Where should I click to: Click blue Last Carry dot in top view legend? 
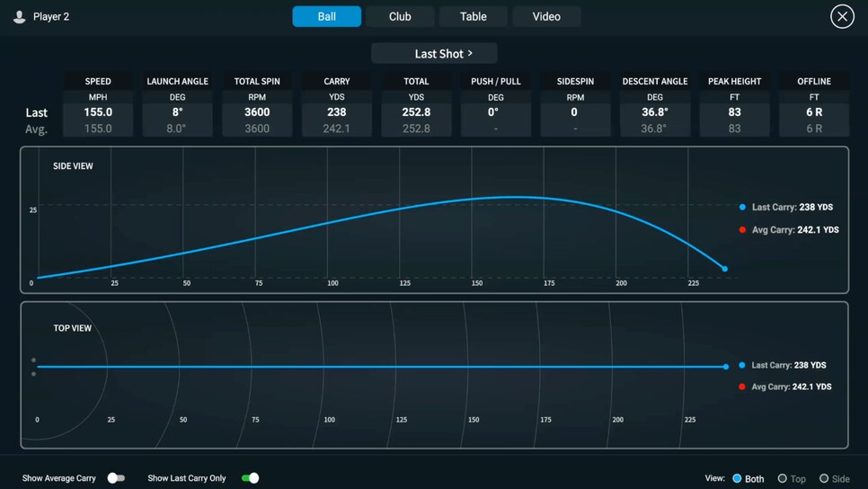[742, 366]
